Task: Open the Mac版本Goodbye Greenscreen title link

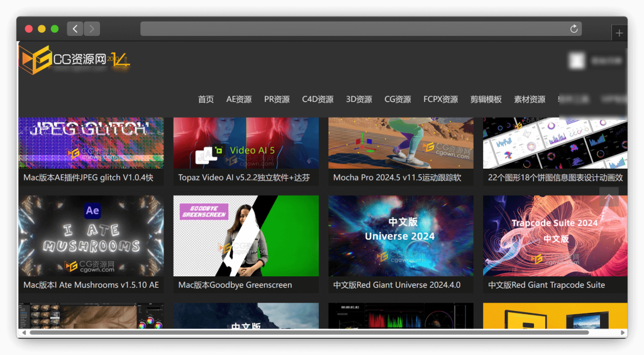Action: tap(235, 285)
